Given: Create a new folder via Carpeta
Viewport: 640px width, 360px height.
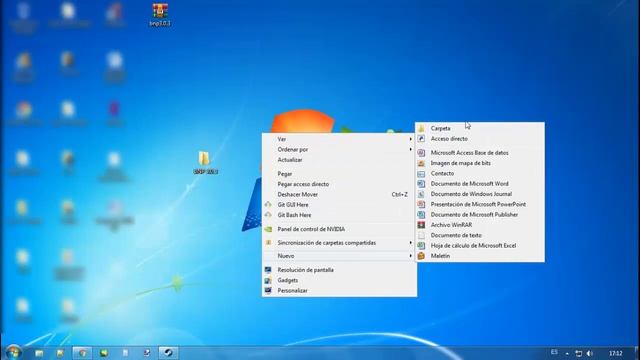Looking at the screenshot, I should tap(480, 128).
